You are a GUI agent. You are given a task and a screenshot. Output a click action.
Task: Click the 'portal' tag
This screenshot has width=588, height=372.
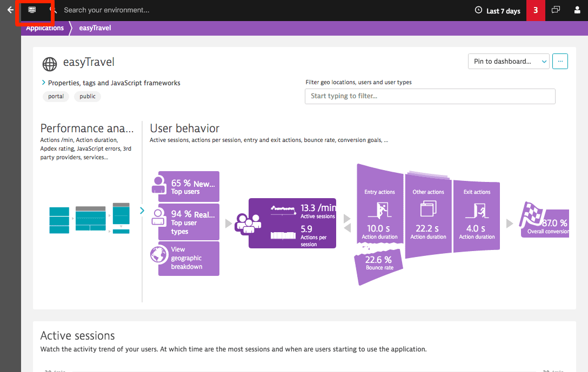(56, 96)
